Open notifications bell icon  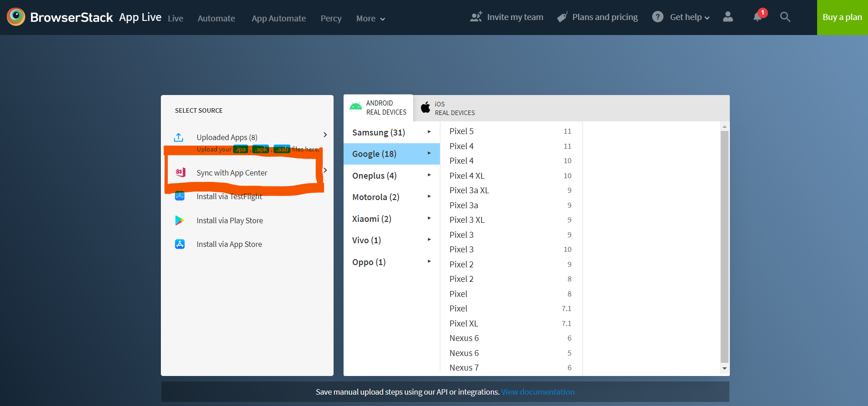click(758, 17)
